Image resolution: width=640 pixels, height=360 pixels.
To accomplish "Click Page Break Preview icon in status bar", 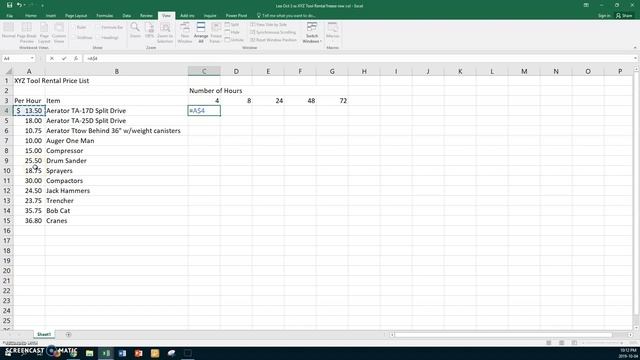I will click(574, 343).
